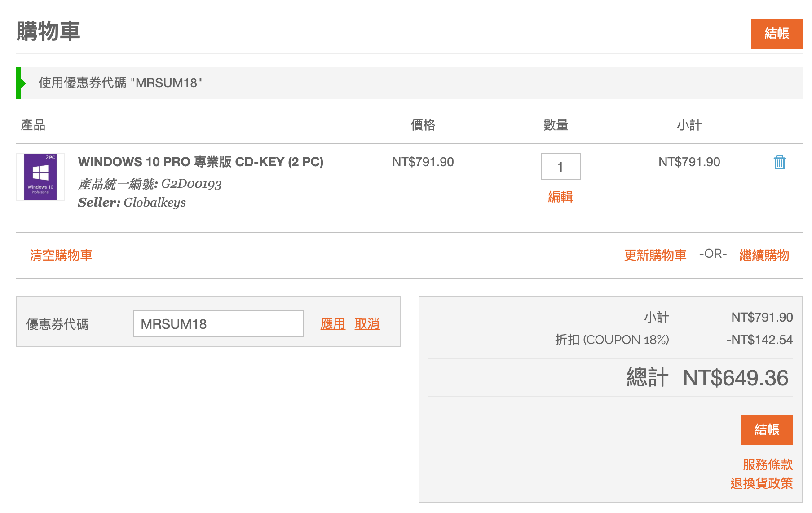Click the MRSUM18 coupon notice banner
The height and width of the screenshot is (513, 812).
[x=120, y=83]
